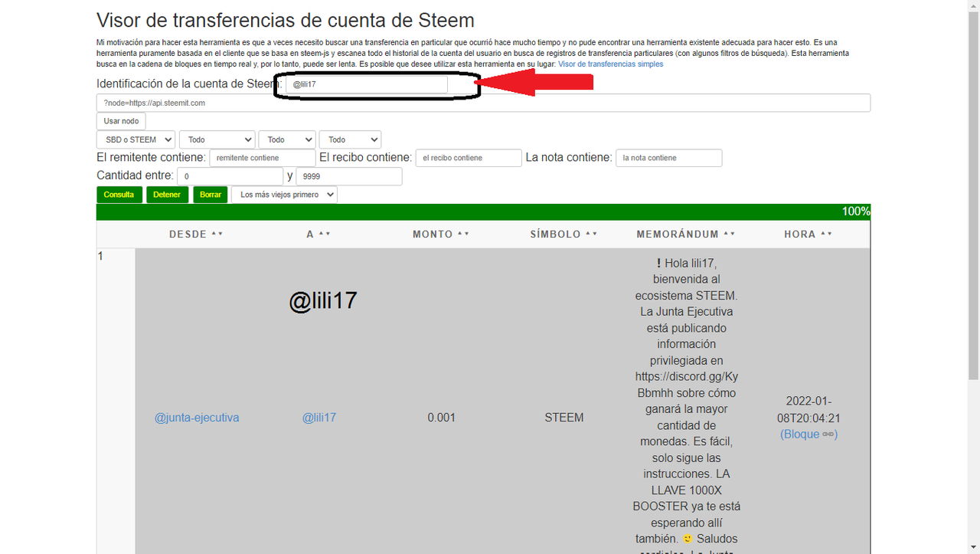Click the timestamp '2022-01-08T20:04:21'
This screenshot has height=554, width=980.
point(809,410)
